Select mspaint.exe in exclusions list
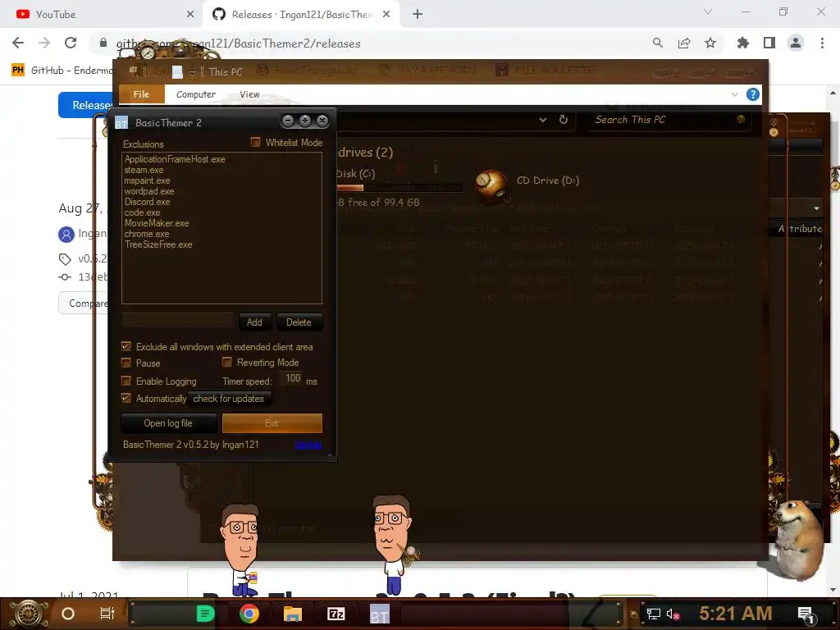Screen dimensions: 840x630 pyautogui.click(x=148, y=180)
